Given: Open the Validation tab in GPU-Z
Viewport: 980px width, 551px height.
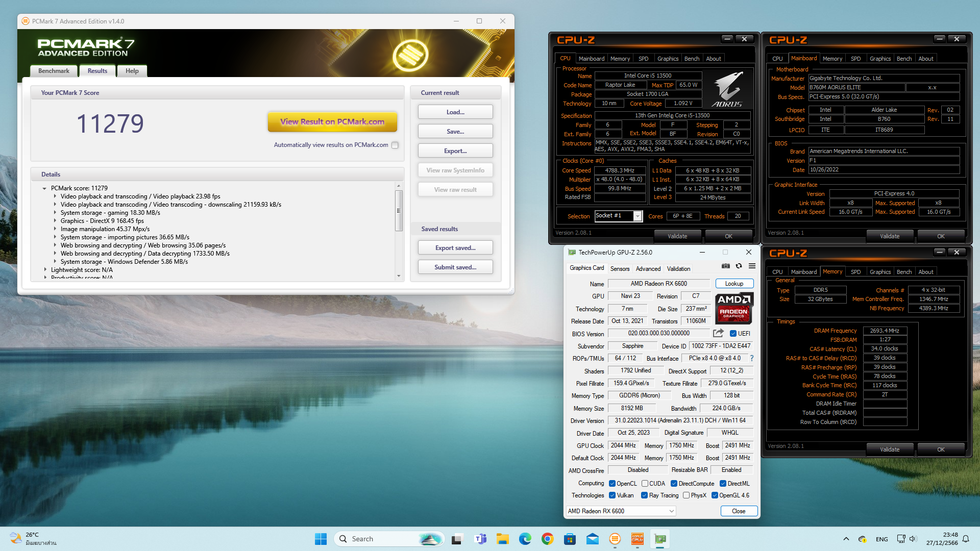Looking at the screenshot, I should pyautogui.click(x=678, y=269).
